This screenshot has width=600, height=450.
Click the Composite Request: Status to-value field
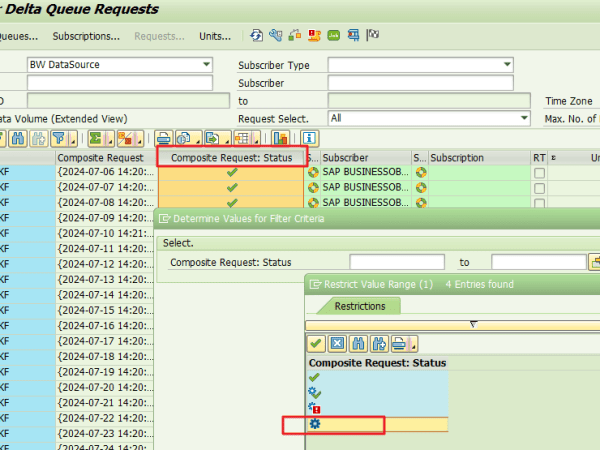[x=539, y=262]
